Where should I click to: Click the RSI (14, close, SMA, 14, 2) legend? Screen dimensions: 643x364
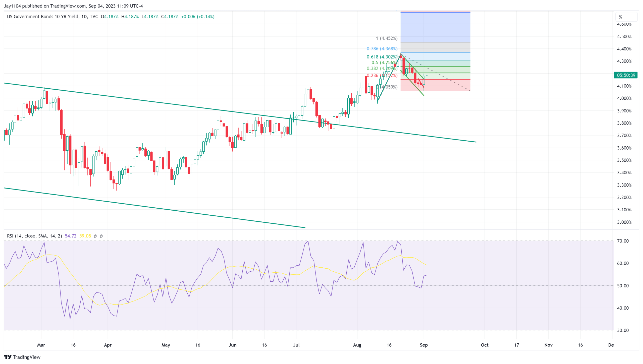pyautogui.click(x=34, y=236)
